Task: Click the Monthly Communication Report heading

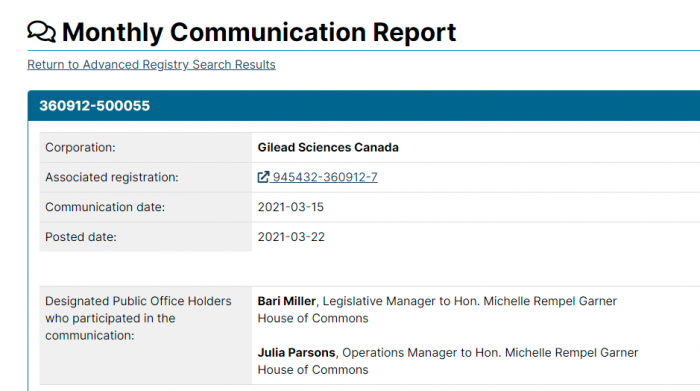Action: 259,32
